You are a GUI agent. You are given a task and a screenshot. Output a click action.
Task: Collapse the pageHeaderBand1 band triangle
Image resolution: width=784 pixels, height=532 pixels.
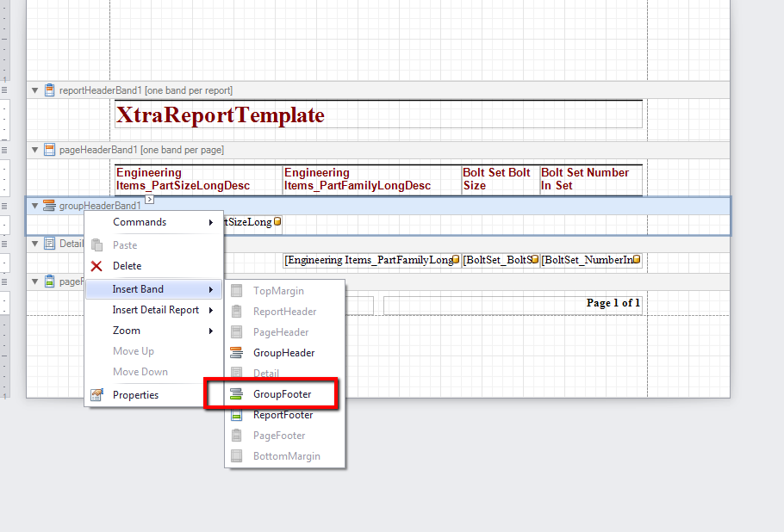click(x=34, y=149)
